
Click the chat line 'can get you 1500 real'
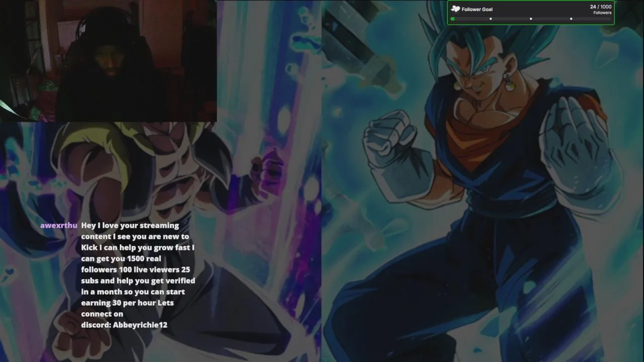121,258
